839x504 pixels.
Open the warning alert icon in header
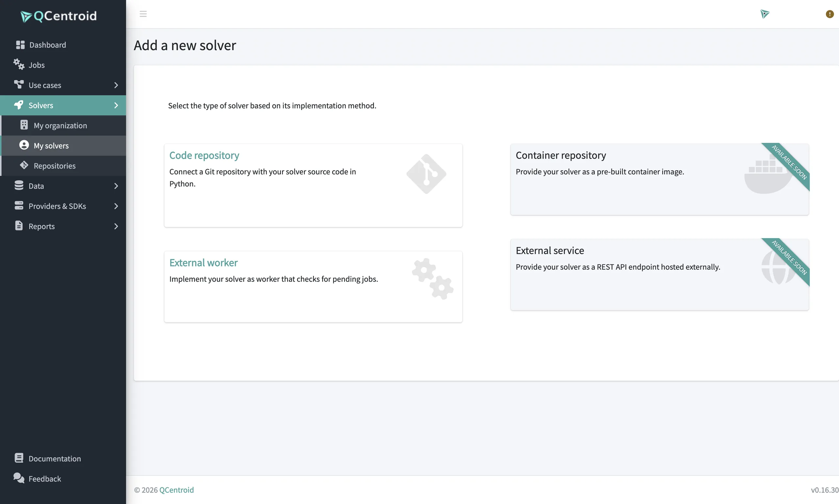829,14
